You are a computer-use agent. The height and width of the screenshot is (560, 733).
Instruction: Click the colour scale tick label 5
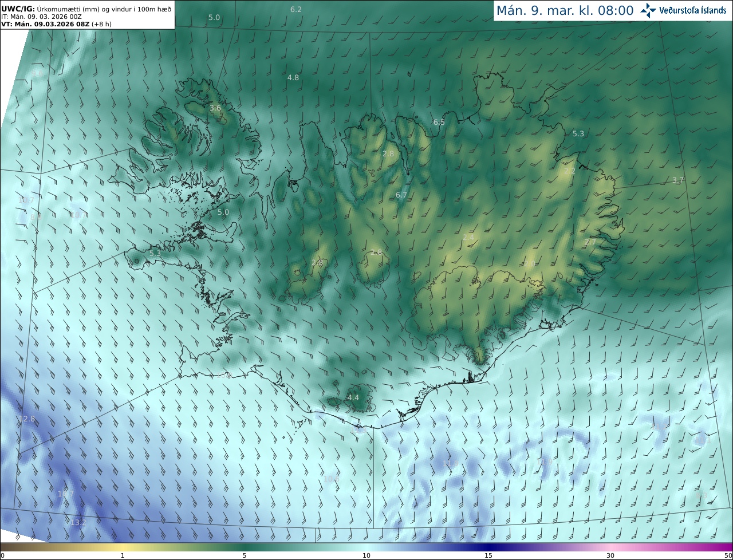click(245, 555)
